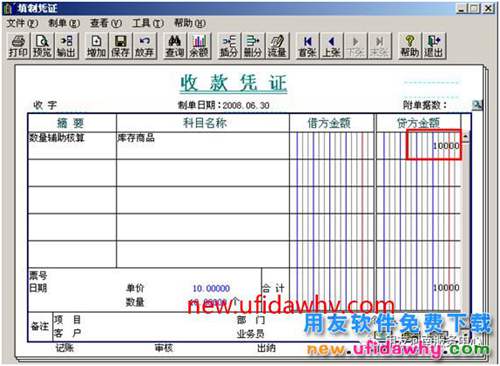Exit with 退出 toolbar icon
500x366 pixels.
pyautogui.click(x=434, y=46)
